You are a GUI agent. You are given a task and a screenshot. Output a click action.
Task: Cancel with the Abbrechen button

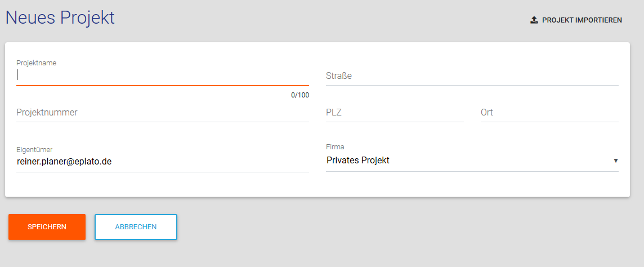136,227
